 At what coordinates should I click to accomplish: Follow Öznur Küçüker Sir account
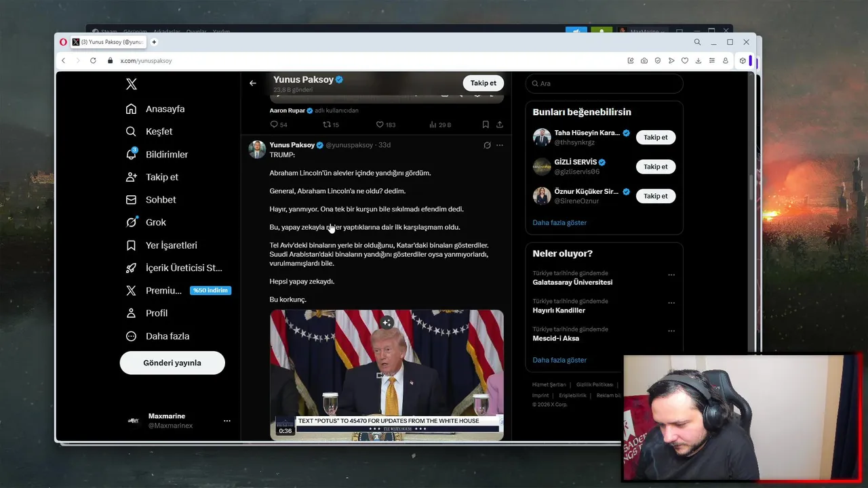point(656,196)
